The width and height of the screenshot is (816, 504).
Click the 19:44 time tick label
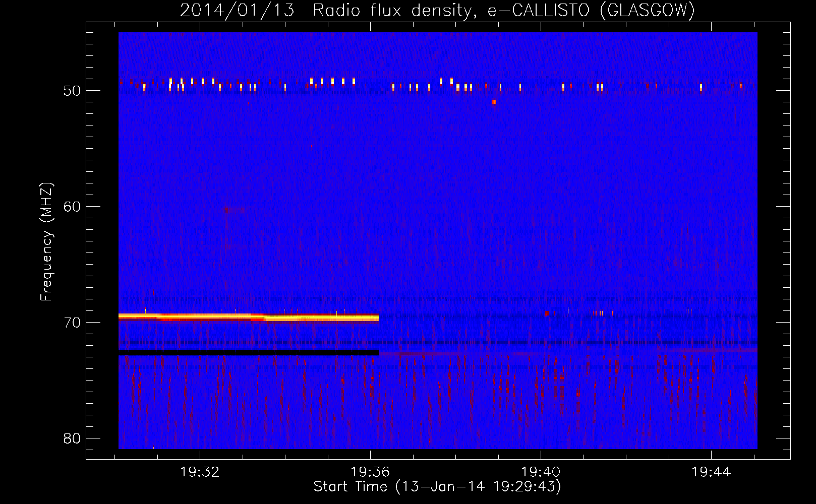(x=711, y=472)
